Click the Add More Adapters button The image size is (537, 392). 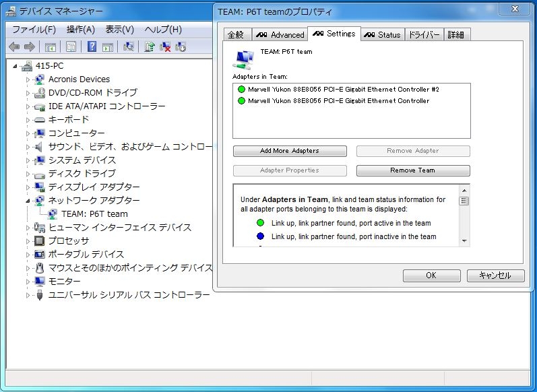click(290, 151)
